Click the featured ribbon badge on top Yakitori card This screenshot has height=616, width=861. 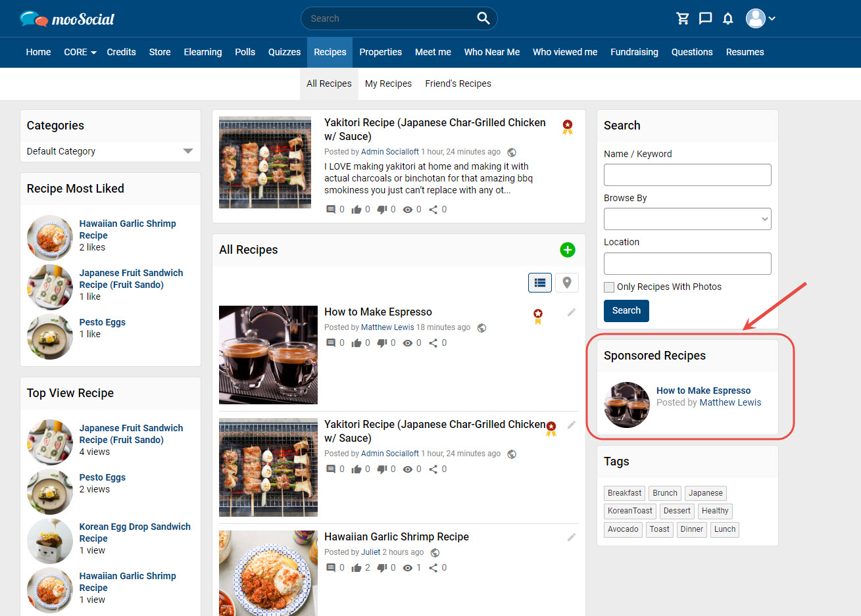[x=568, y=127]
